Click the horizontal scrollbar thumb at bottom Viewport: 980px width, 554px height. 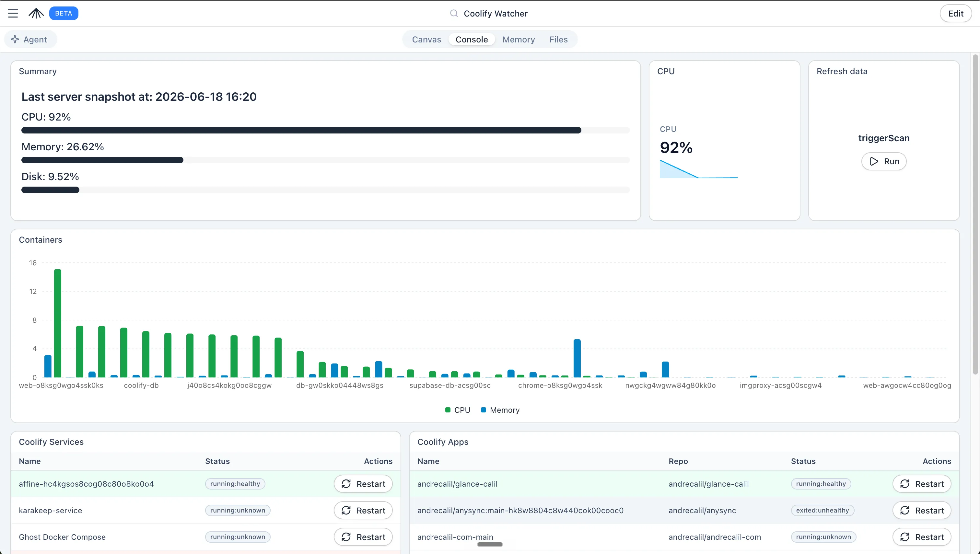pos(490,544)
